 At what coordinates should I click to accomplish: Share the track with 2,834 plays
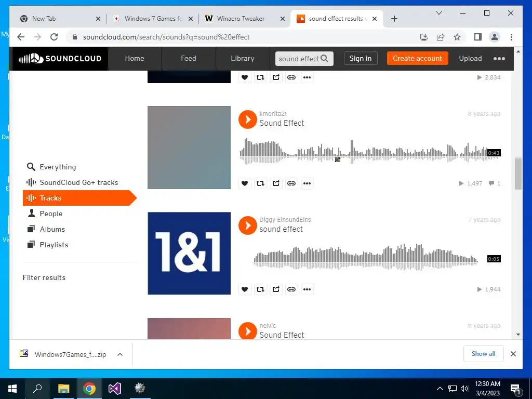tap(276, 77)
